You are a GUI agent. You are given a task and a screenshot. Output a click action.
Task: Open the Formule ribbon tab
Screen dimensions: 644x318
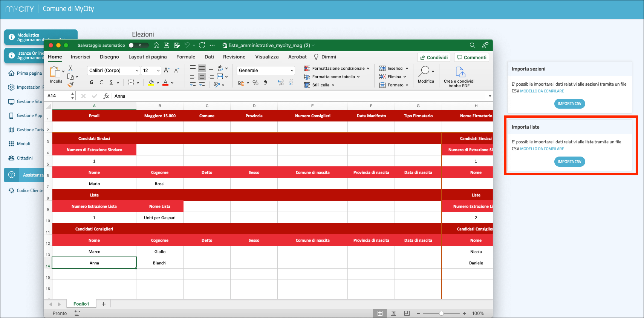186,57
